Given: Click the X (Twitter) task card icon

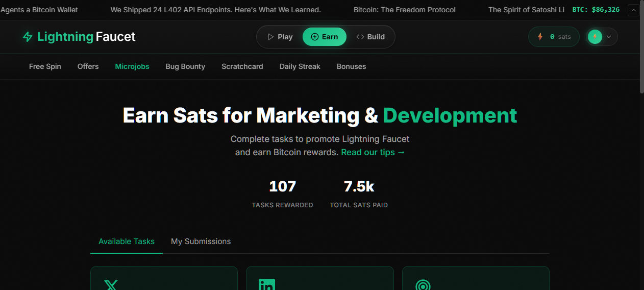Looking at the screenshot, I should [111, 285].
